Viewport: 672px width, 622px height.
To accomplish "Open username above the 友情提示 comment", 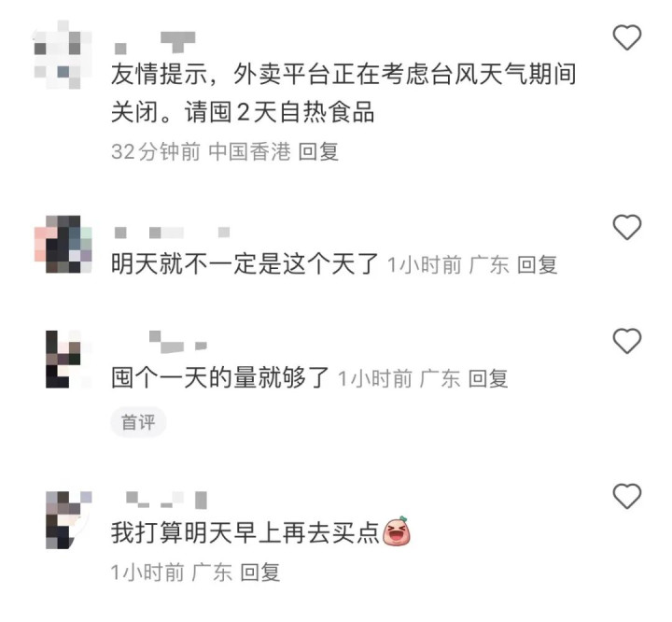I will point(155,43).
